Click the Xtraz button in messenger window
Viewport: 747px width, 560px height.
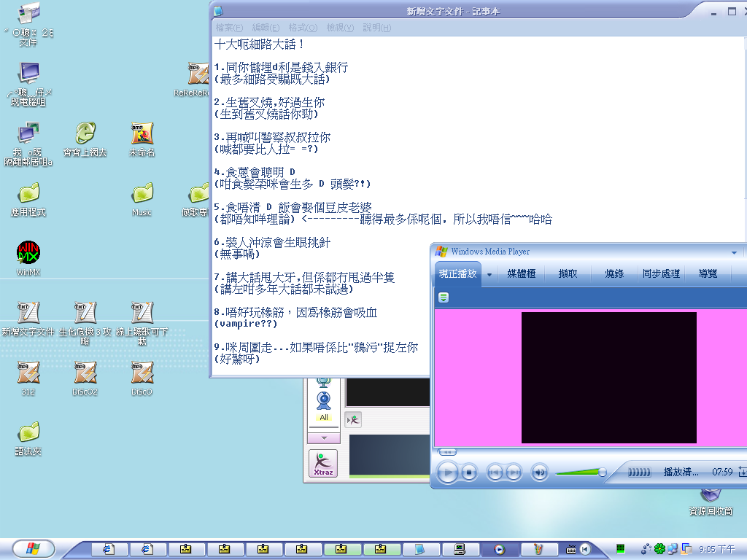click(323, 463)
